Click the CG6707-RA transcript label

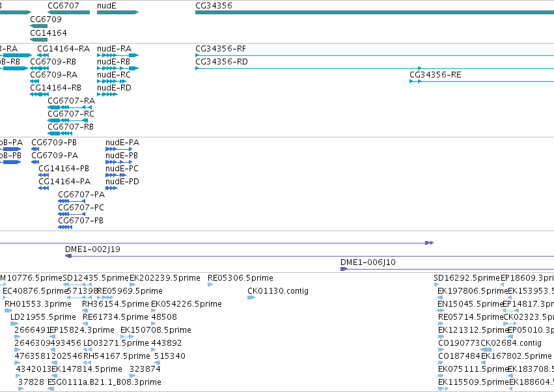72,101
